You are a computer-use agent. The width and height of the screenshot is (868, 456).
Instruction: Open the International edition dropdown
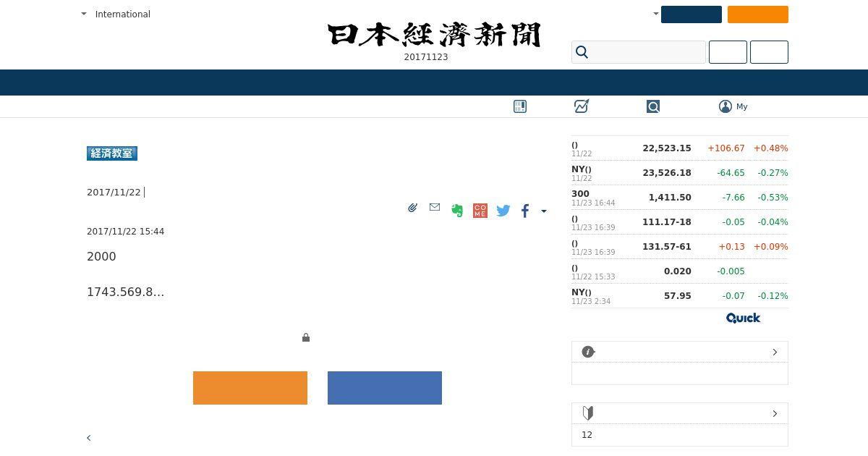116,14
